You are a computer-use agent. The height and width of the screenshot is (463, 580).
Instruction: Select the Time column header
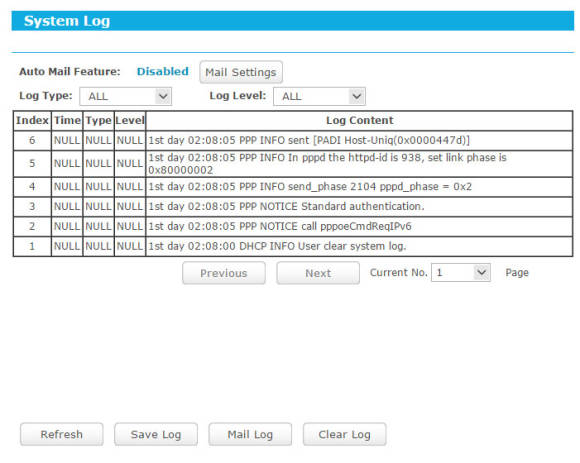click(x=67, y=121)
